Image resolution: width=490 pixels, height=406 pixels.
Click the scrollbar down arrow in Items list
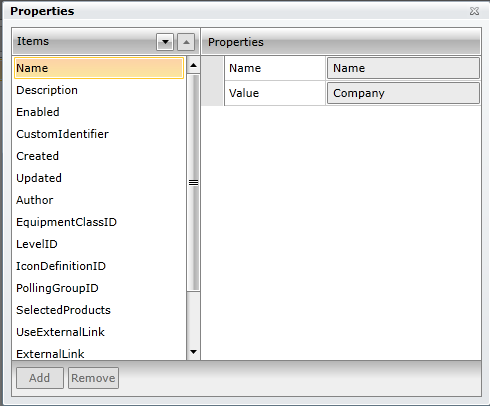193,352
